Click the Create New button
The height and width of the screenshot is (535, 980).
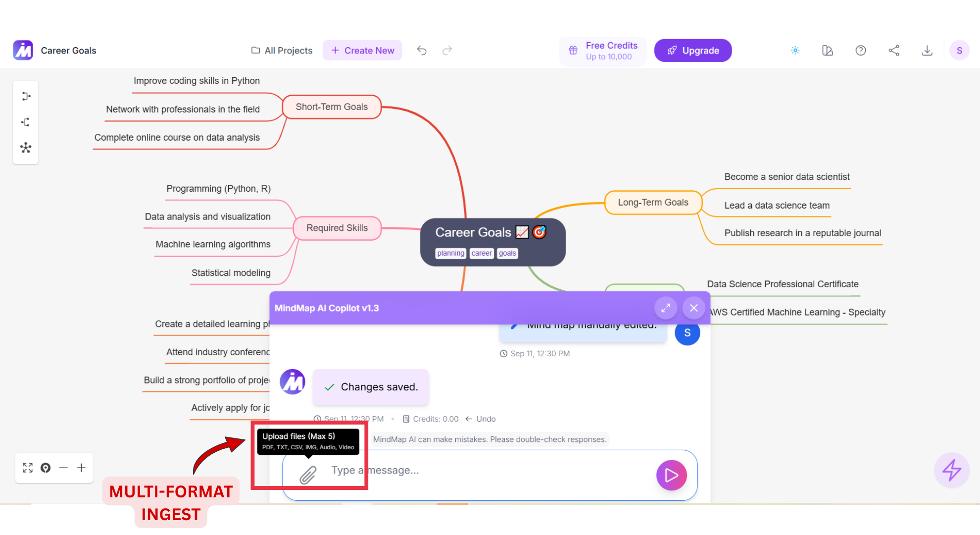[x=362, y=51]
